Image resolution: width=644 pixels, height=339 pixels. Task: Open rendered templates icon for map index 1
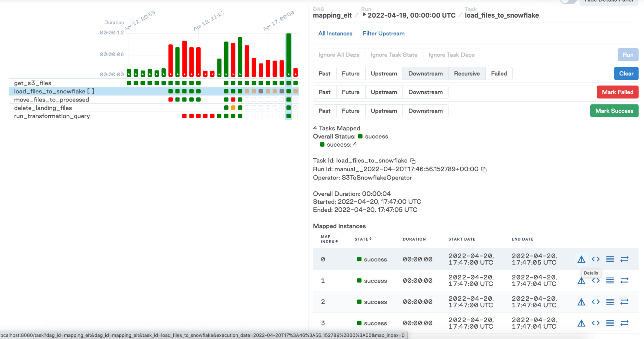point(595,280)
